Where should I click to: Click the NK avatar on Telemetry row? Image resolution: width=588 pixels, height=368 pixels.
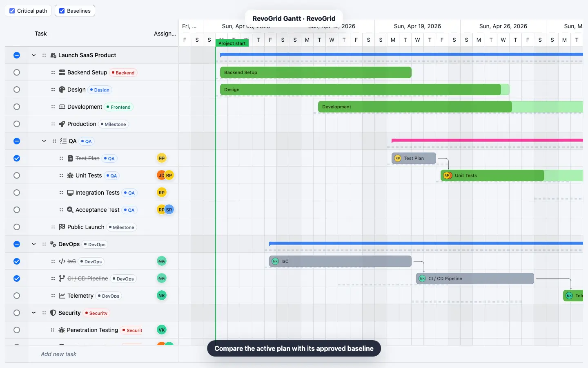pyautogui.click(x=162, y=296)
